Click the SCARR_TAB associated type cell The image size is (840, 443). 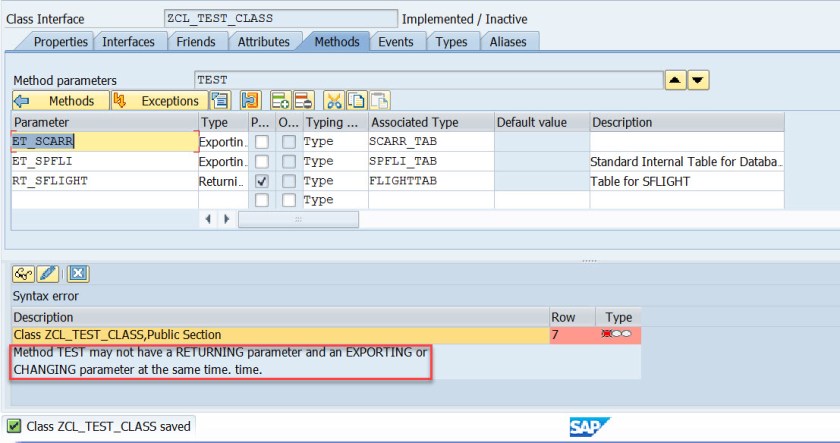tap(431, 142)
